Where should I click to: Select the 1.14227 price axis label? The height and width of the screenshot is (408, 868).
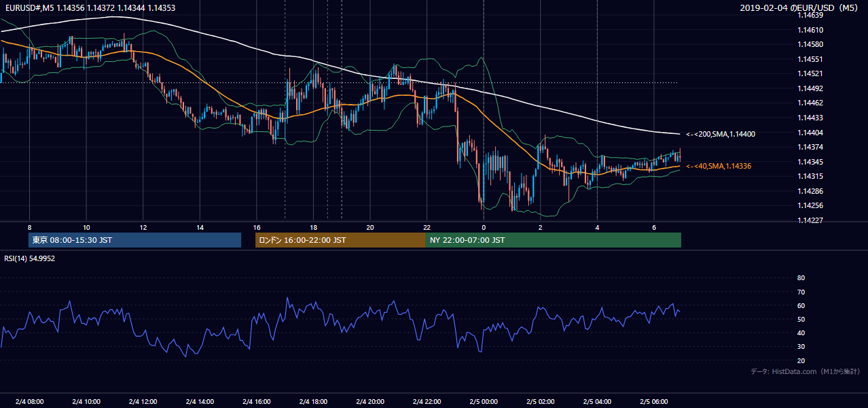point(811,220)
